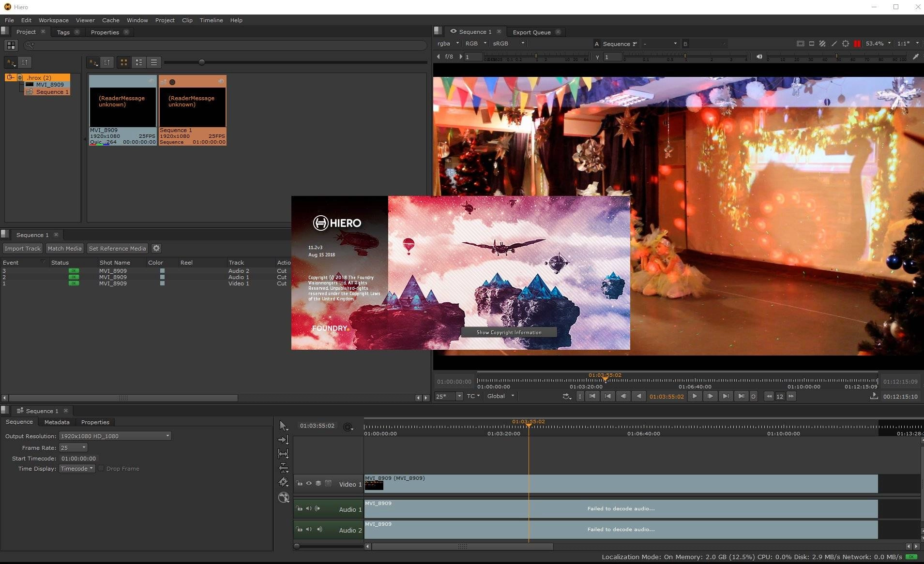Click the timeline audio scrub icon by the duration
Viewport: 924px width, 564px height.
pyautogui.click(x=874, y=396)
